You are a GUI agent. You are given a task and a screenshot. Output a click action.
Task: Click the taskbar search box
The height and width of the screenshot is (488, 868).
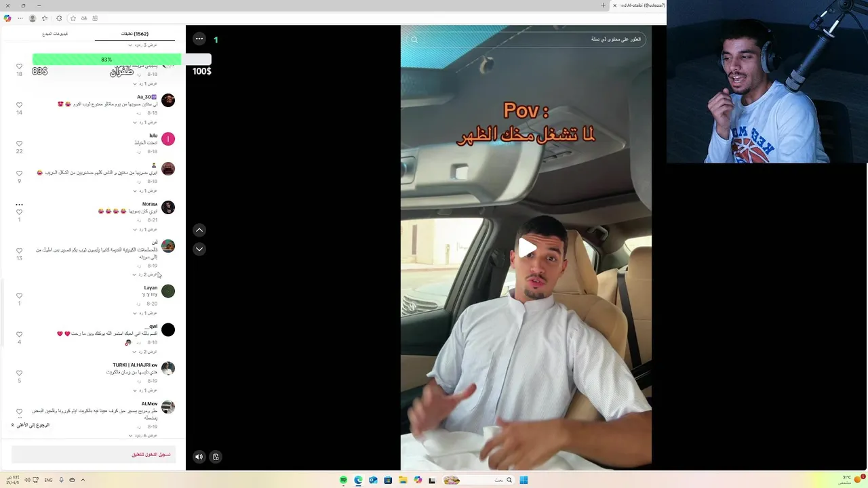479,480
